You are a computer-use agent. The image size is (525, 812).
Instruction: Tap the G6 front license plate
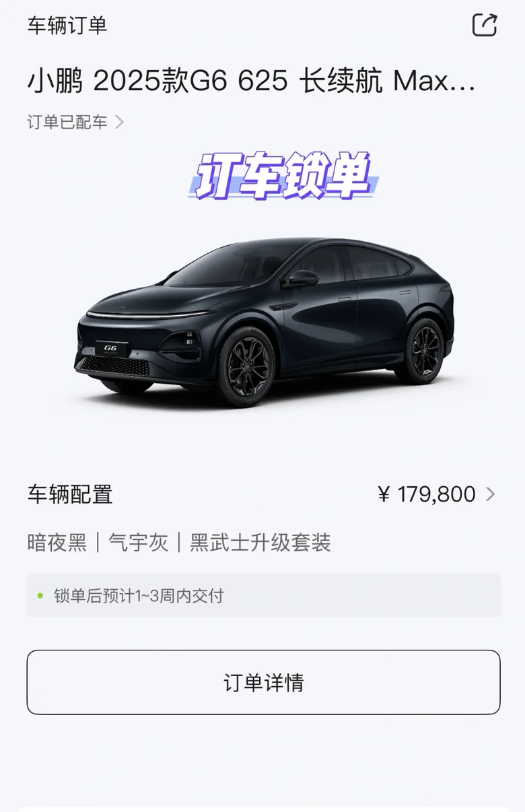point(111,349)
